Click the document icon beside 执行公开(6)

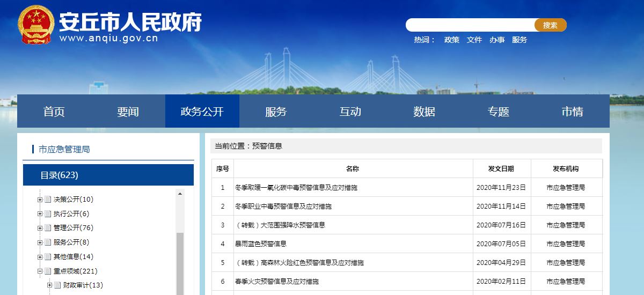[x=48, y=214]
